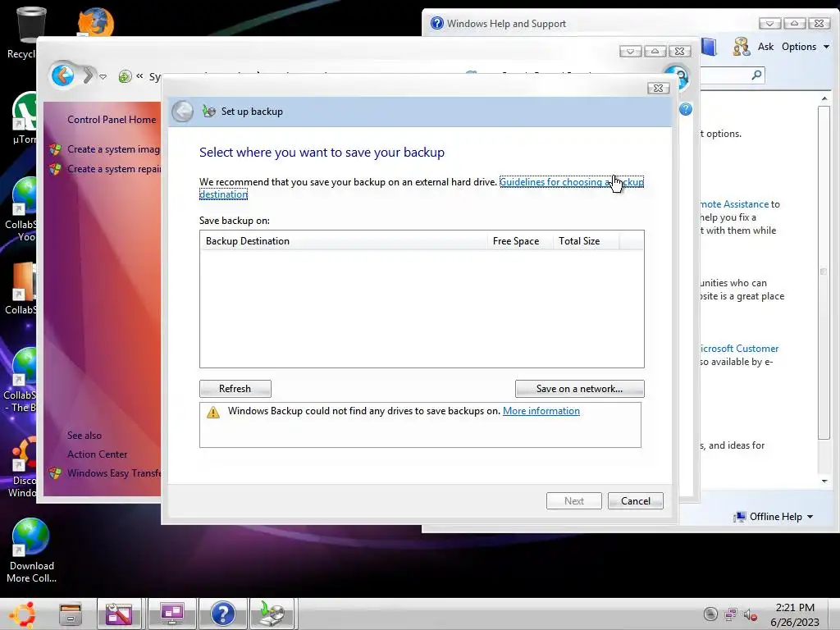The height and width of the screenshot is (630, 840).
Task: Open Action Center link in sidebar
Action: [x=97, y=454]
